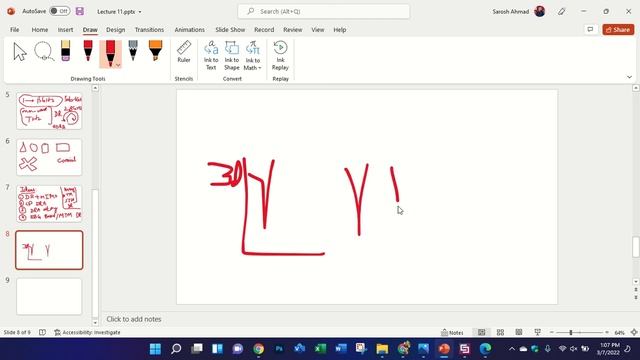Viewport: 640px width, 360px height.
Task: Select blank slide 9 thumbnail
Action: pos(49,296)
